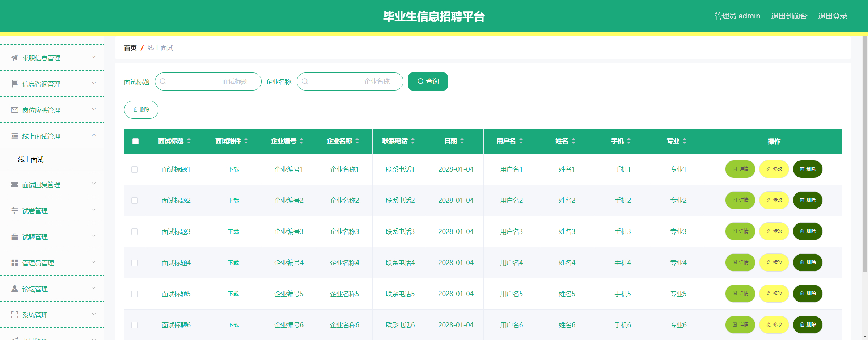Click the video icon next to 面试回复管理

[x=14, y=184]
